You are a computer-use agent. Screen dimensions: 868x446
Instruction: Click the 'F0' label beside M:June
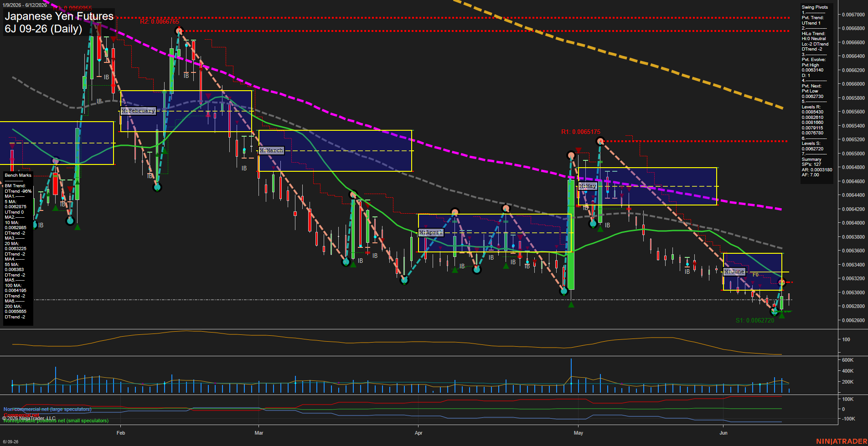click(755, 275)
